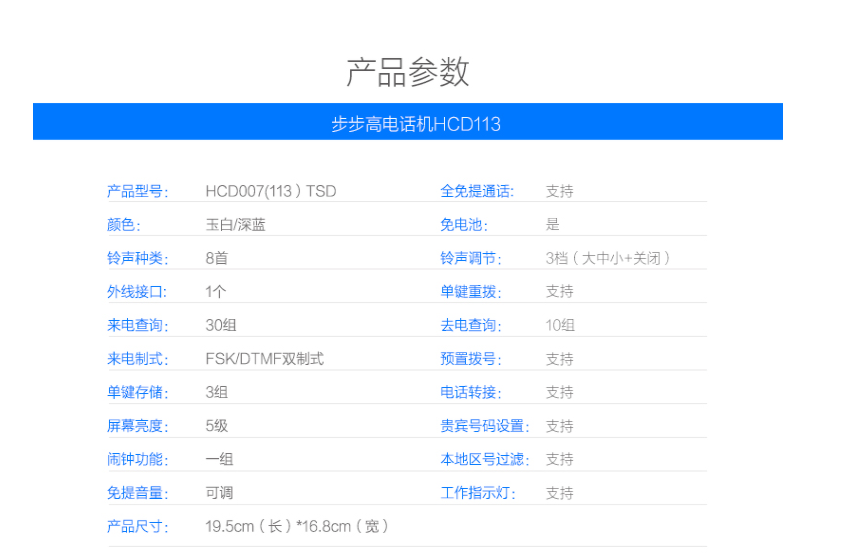Click 支持 next to 电话转接
The image size is (851, 559).
[x=560, y=392]
